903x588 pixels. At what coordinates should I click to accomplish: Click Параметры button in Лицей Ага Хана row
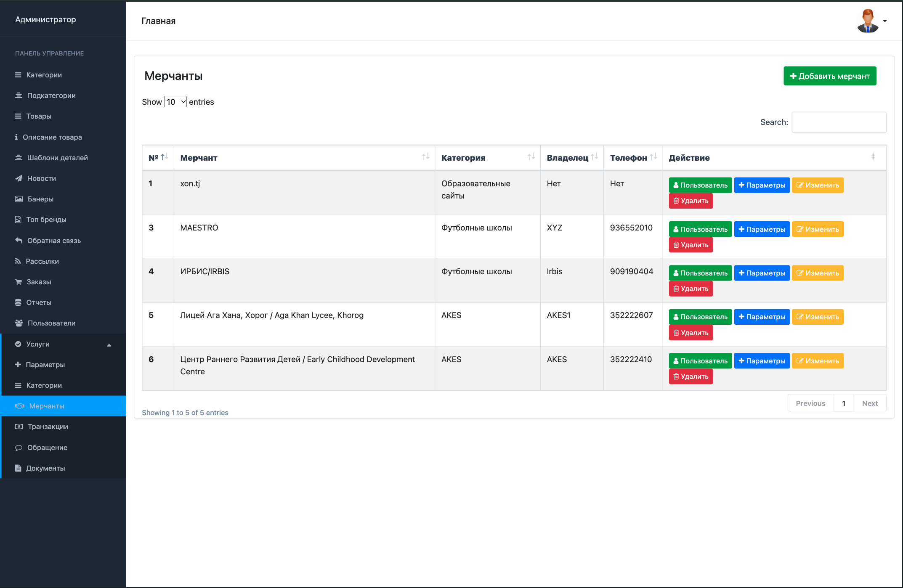[762, 317]
